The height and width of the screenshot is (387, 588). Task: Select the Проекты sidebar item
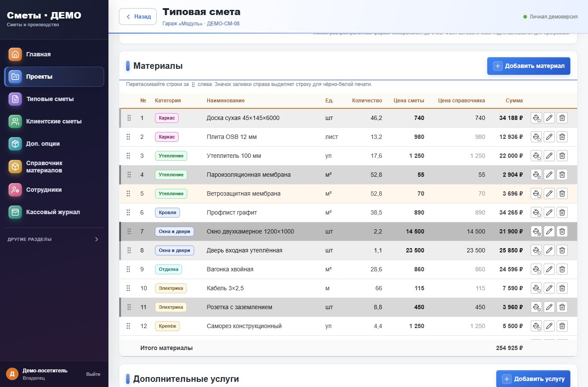(54, 77)
